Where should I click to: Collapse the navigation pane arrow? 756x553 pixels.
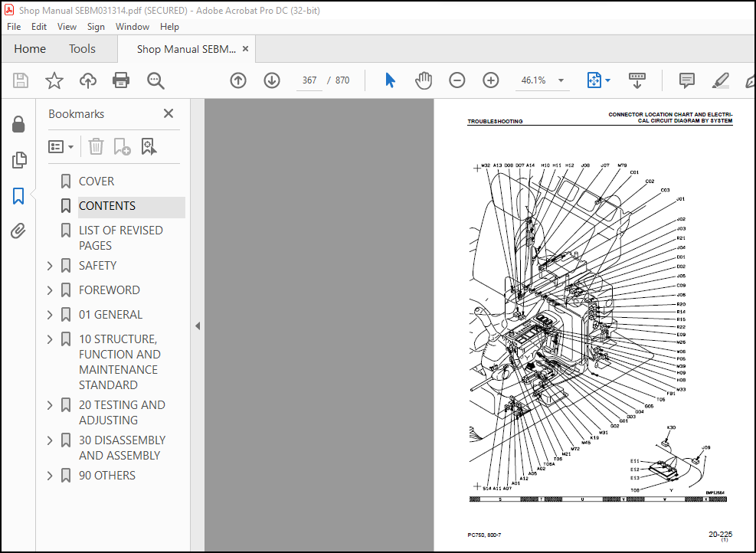198,326
